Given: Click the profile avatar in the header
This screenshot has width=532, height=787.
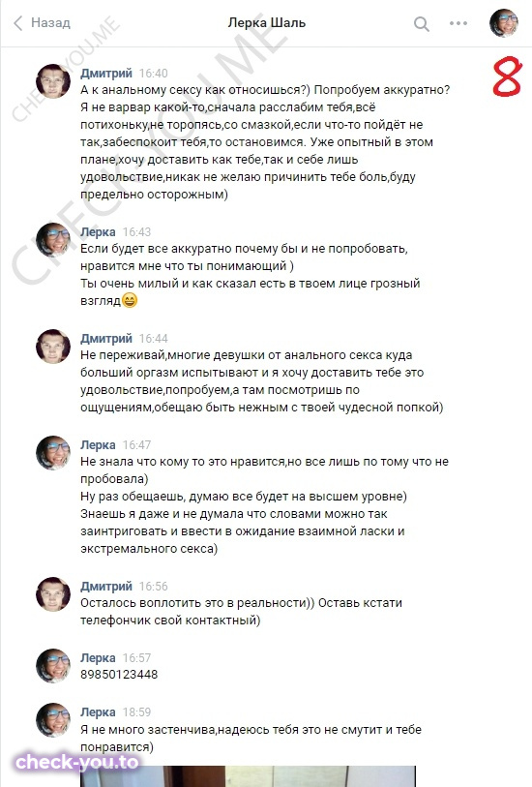Looking at the screenshot, I should click(x=504, y=23).
